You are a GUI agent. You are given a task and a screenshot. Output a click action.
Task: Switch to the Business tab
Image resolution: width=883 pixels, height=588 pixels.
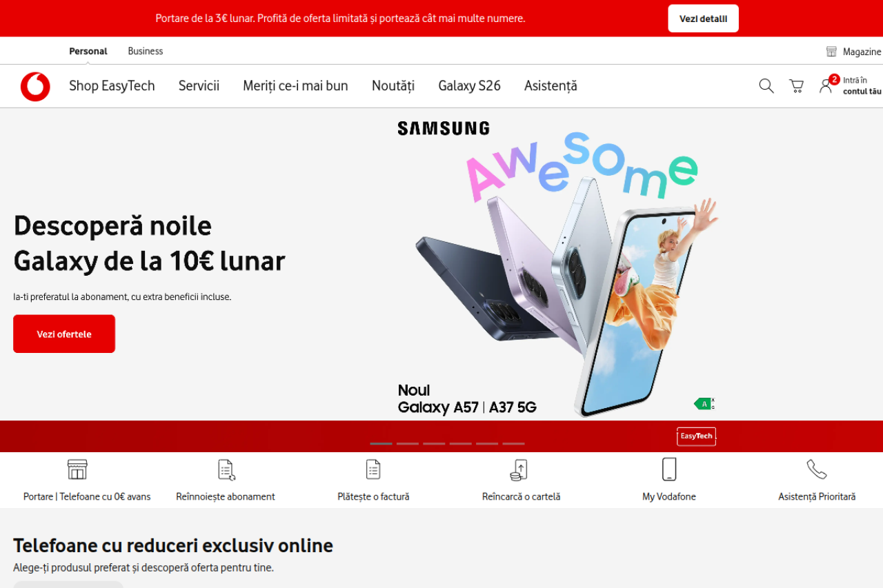[x=146, y=51]
